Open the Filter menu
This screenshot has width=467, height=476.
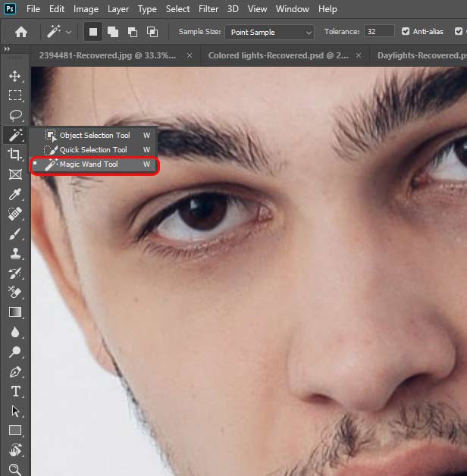pos(208,9)
